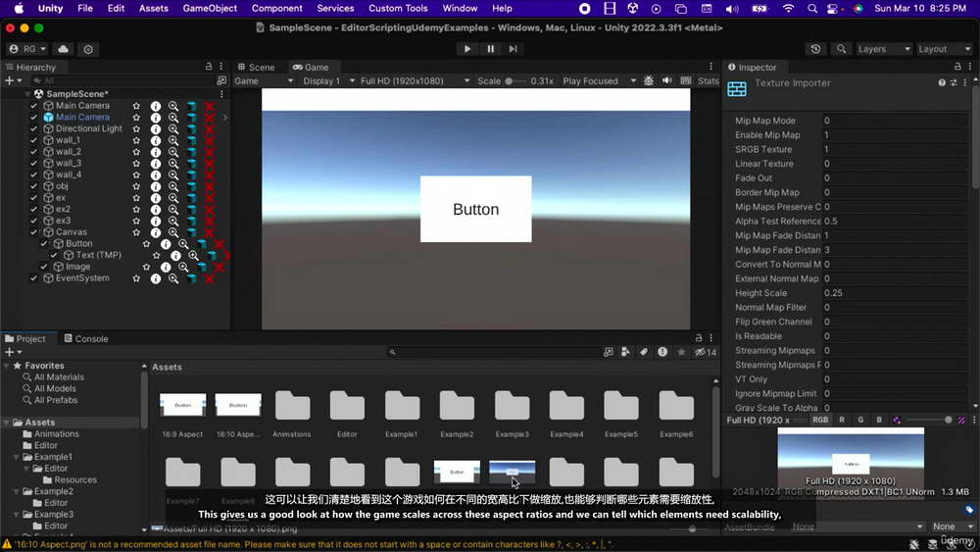Screen dimensions: 980x552
Task: Open the Game view mode dropdown
Action: tap(264, 80)
